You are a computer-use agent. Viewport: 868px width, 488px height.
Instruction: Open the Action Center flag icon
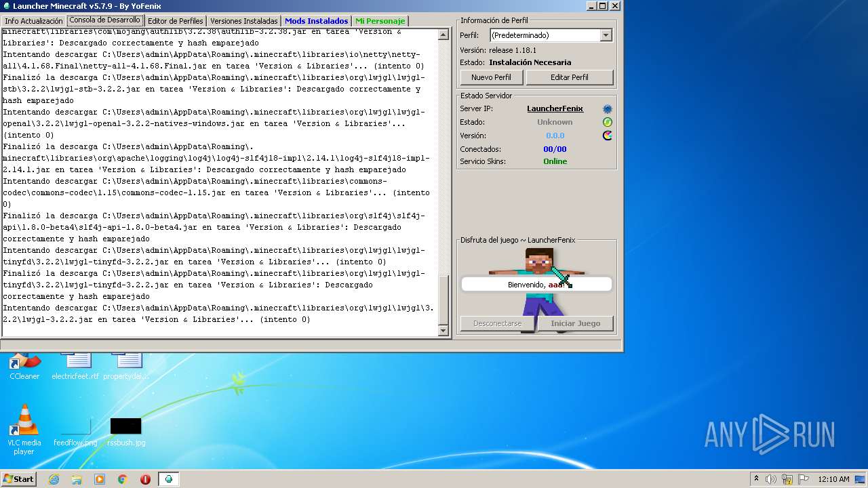[804, 479]
